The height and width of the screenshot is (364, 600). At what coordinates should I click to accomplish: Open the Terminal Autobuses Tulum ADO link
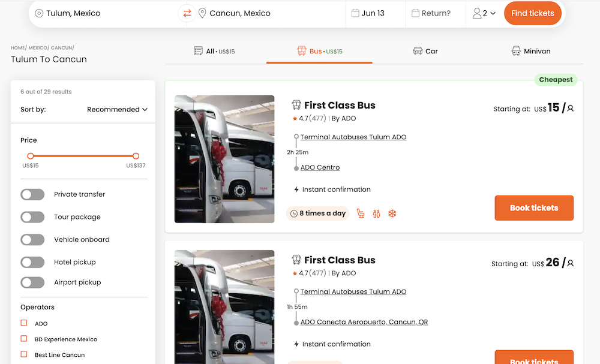coord(353,137)
